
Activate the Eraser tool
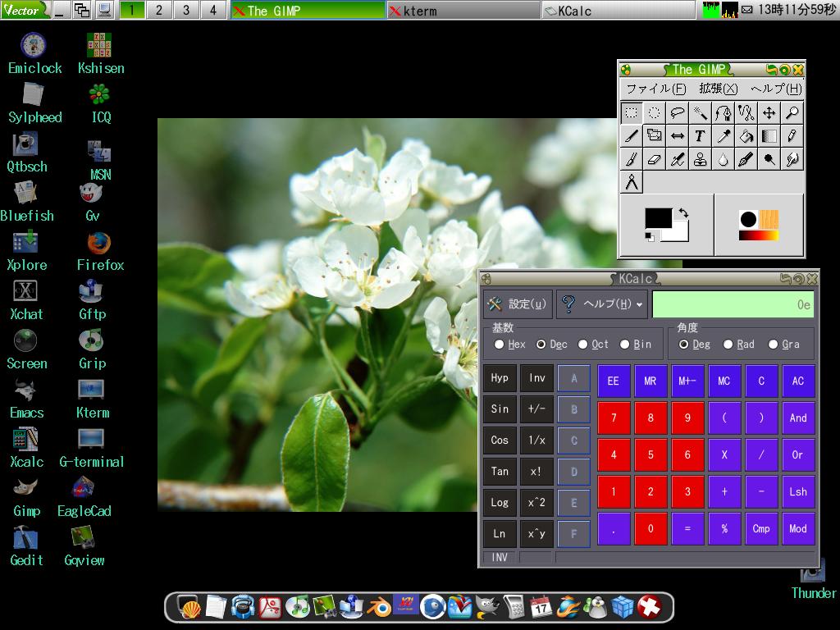pyautogui.click(x=654, y=160)
